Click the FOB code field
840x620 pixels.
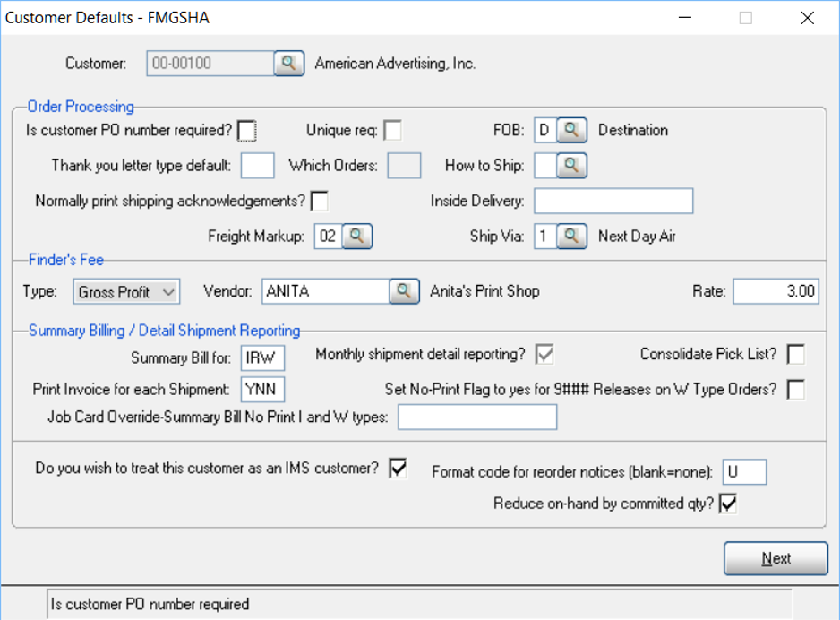coord(545,130)
